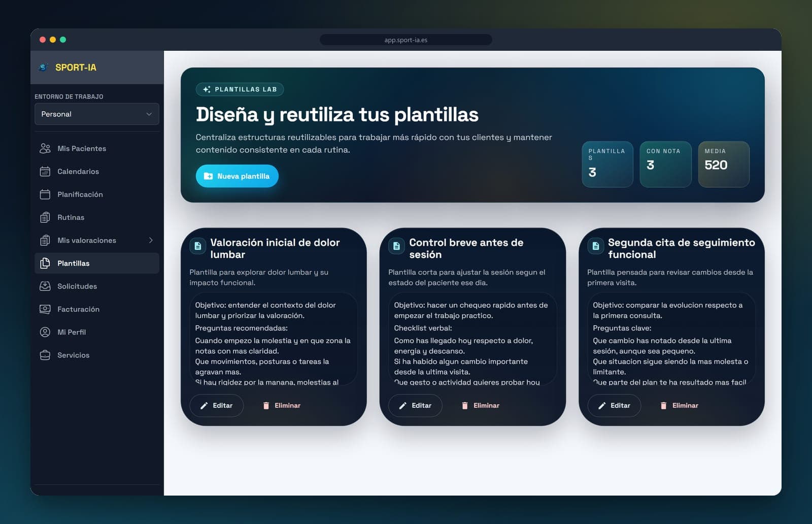Viewport: 812px width, 524px height.
Task: Click text 'Preguntas clave:'
Action: tap(622, 328)
